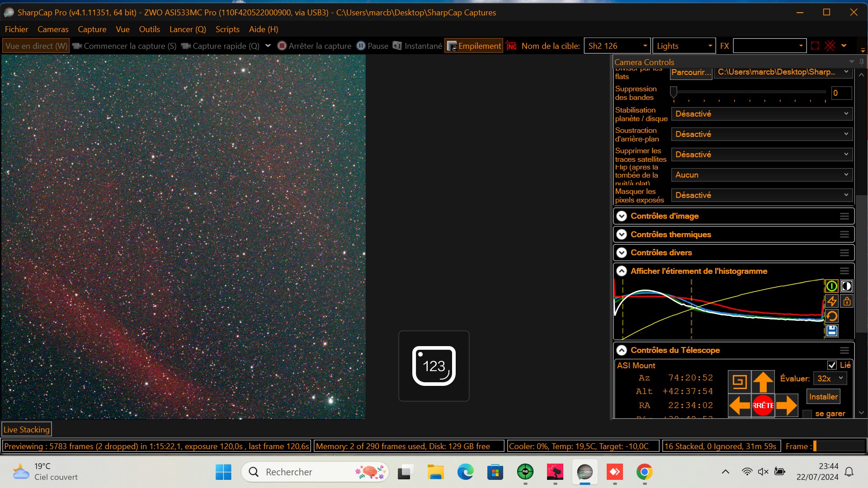Screen dimensions: 868x488
Task: Click the Suppression des bandes value field
Action: pos(841,93)
